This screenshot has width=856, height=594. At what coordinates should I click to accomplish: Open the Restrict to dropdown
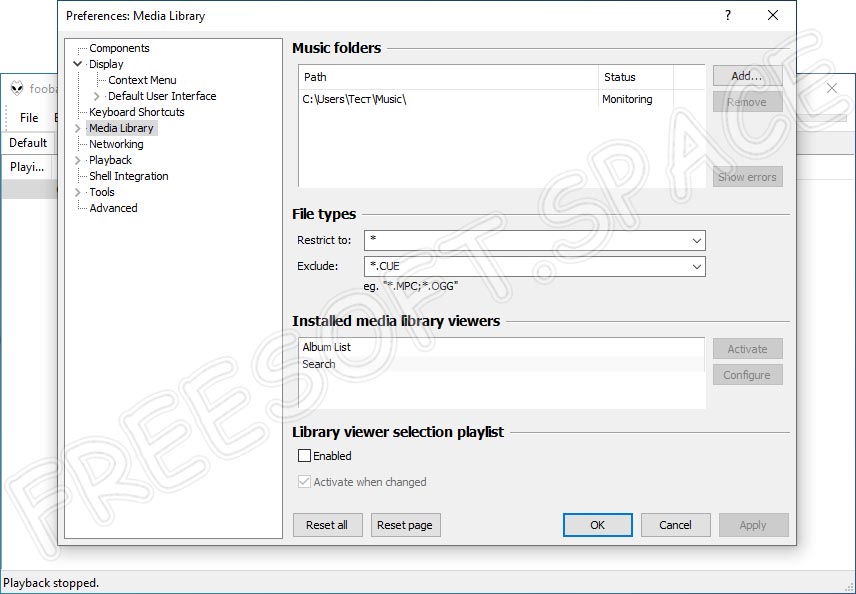point(696,241)
